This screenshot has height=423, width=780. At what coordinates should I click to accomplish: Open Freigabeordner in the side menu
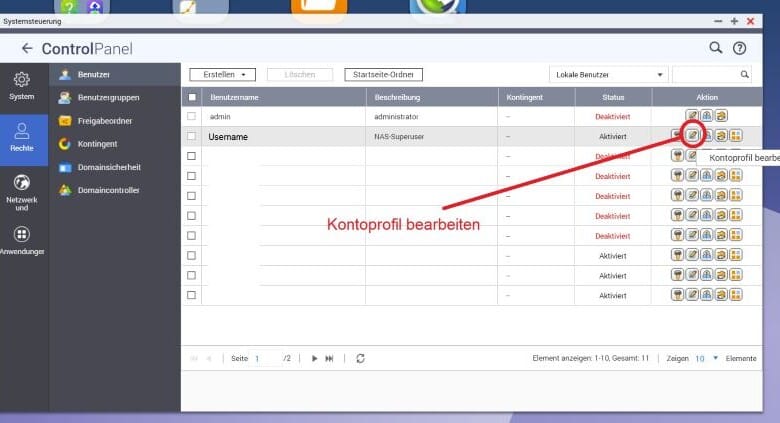(104, 121)
